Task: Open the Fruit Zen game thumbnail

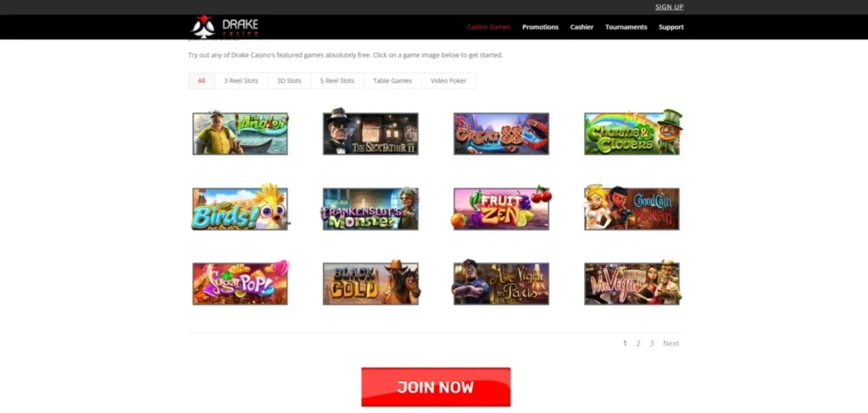Action: click(502, 208)
